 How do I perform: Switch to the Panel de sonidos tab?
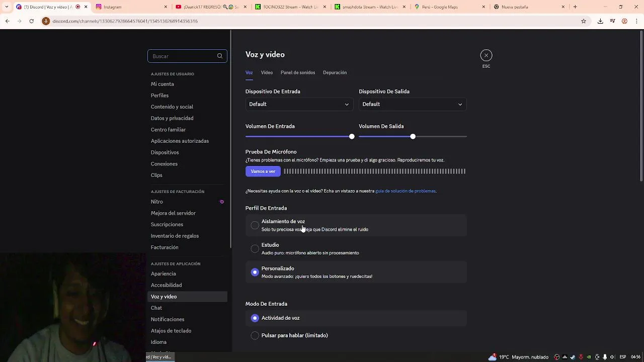coord(298,72)
